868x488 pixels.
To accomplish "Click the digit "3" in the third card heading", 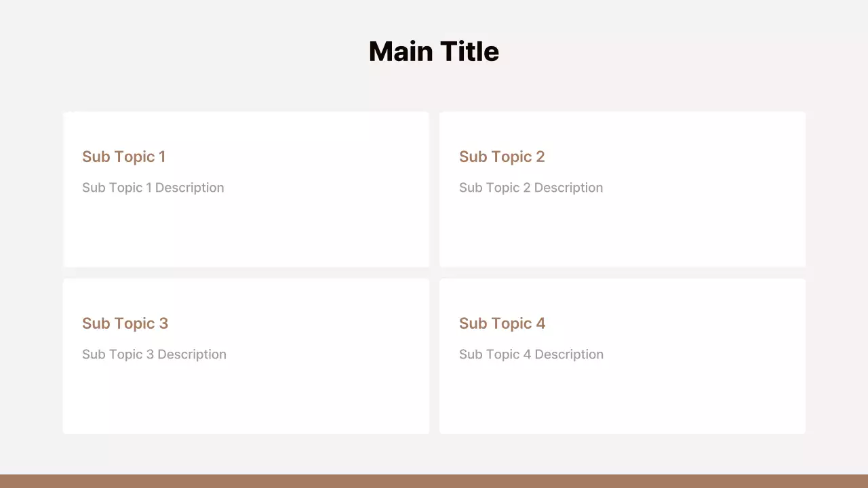I will click(163, 323).
